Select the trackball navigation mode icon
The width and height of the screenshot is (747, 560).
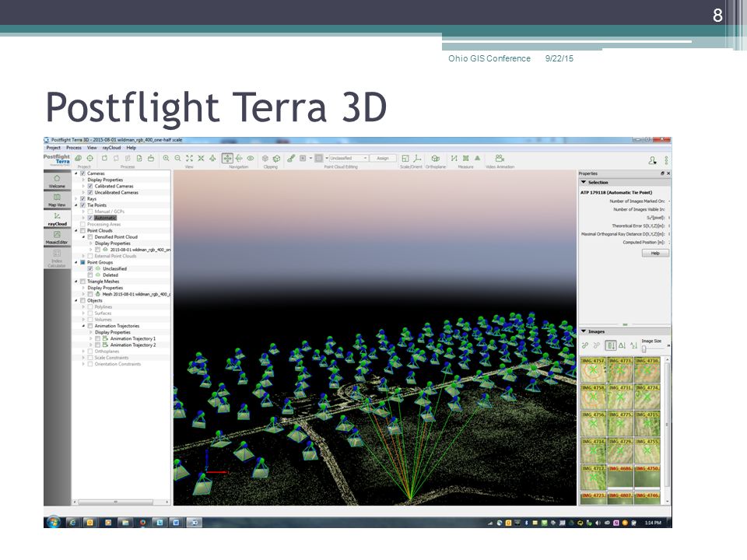pyautogui.click(x=239, y=158)
